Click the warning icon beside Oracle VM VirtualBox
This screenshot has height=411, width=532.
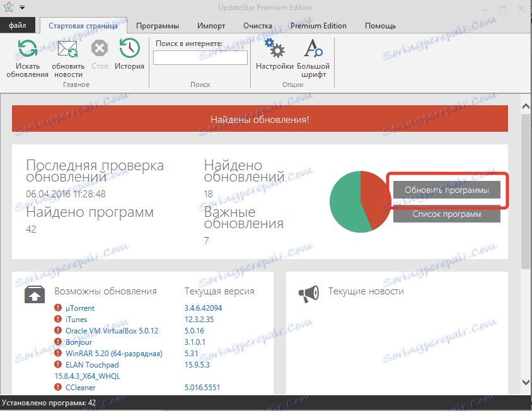[x=58, y=330]
